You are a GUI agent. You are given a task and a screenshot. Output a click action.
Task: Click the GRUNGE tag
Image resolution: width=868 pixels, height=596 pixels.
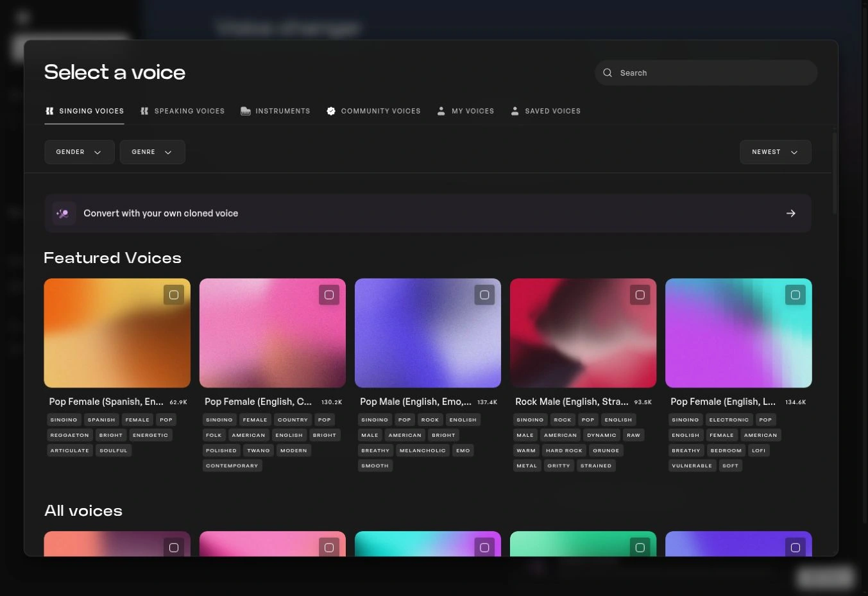[606, 450]
